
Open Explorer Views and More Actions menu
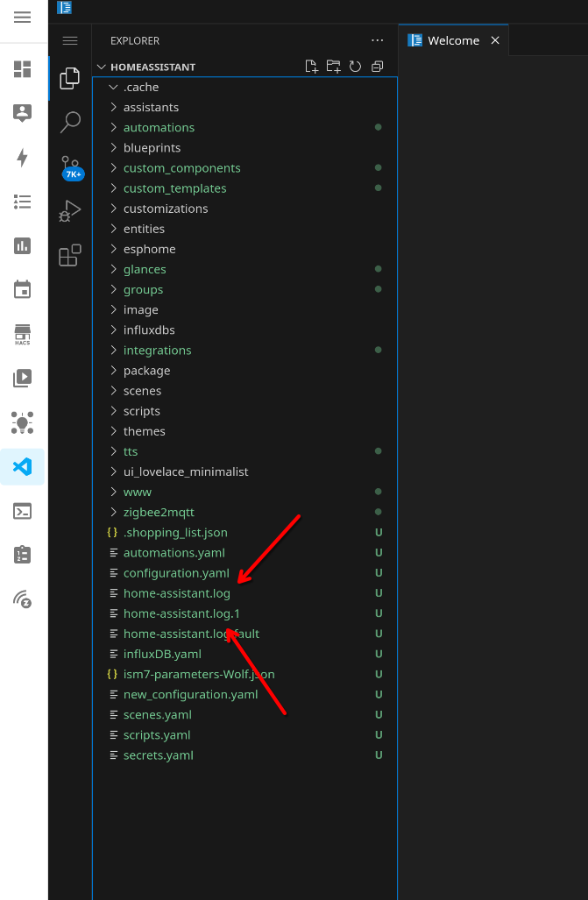(378, 40)
